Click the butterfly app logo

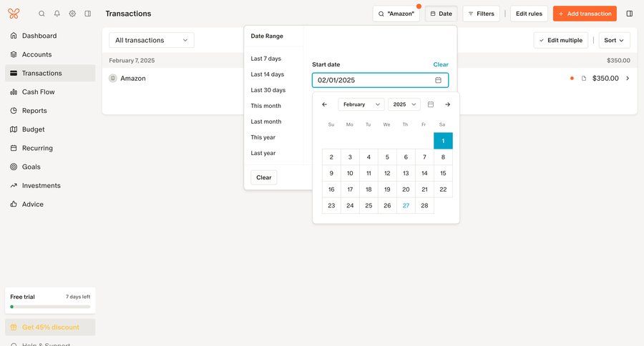14,14
